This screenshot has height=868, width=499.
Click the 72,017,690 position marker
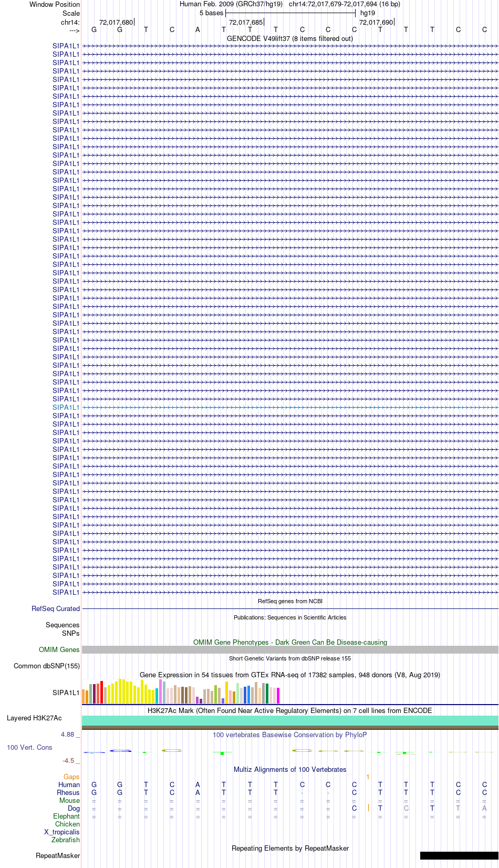point(376,22)
